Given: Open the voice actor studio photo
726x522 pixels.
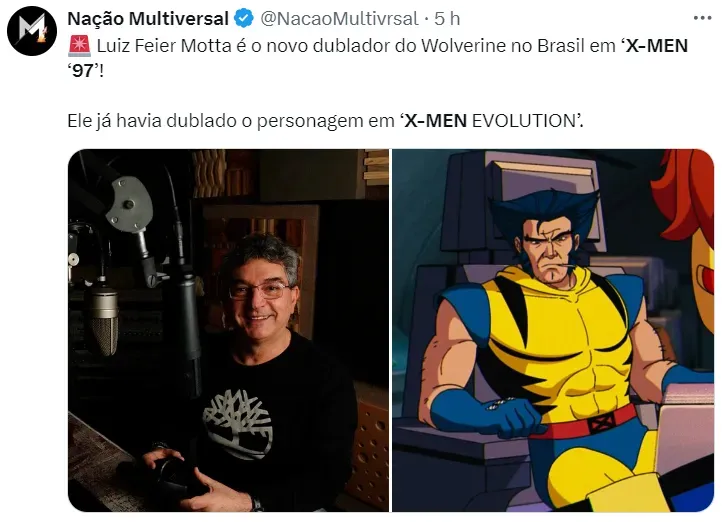Looking at the screenshot, I should tap(228, 330).
